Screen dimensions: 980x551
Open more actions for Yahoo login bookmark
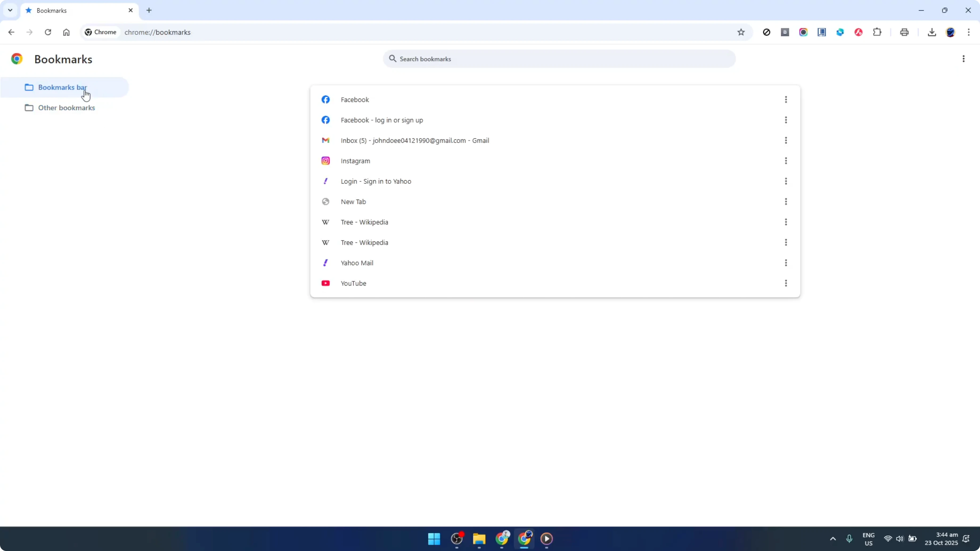click(x=786, y=181)
